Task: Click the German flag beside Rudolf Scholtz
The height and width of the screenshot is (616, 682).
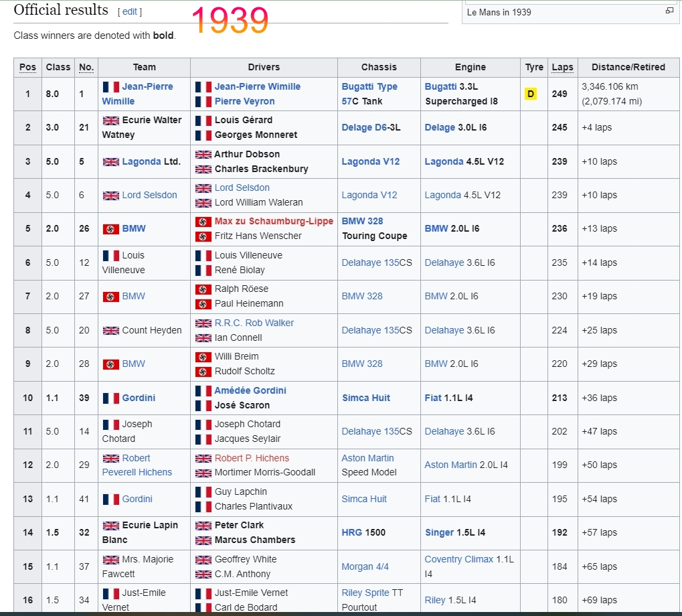Action: pyautogui.click(x=203, y=372)
